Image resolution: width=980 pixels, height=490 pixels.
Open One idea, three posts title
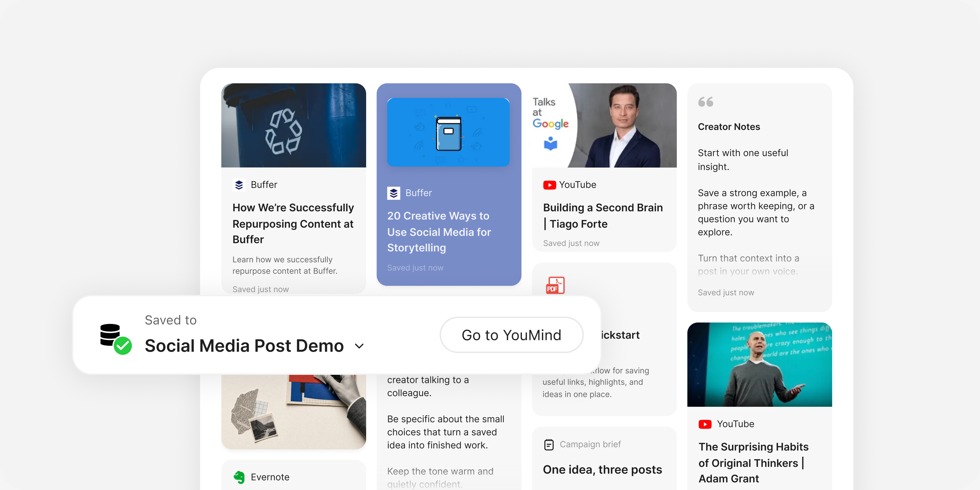(602, 470)
